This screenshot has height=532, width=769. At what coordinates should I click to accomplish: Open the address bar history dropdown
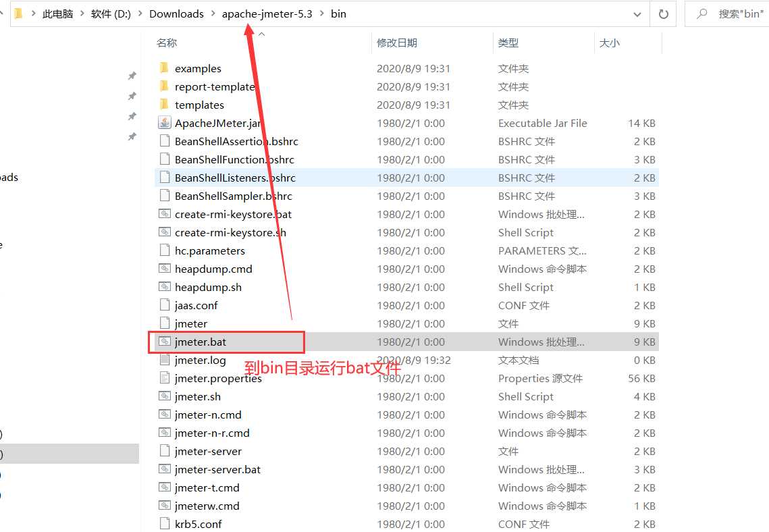637,14
